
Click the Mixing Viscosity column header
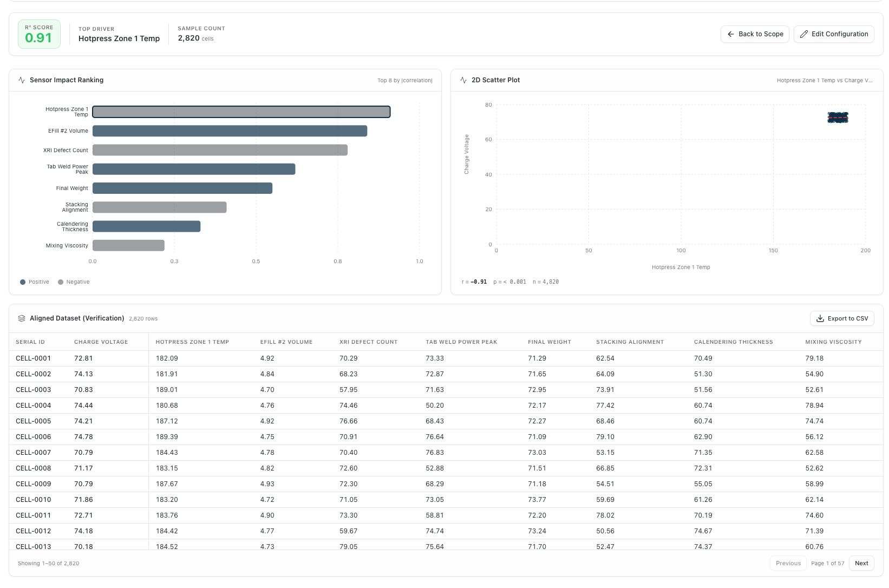click(833, 342)
